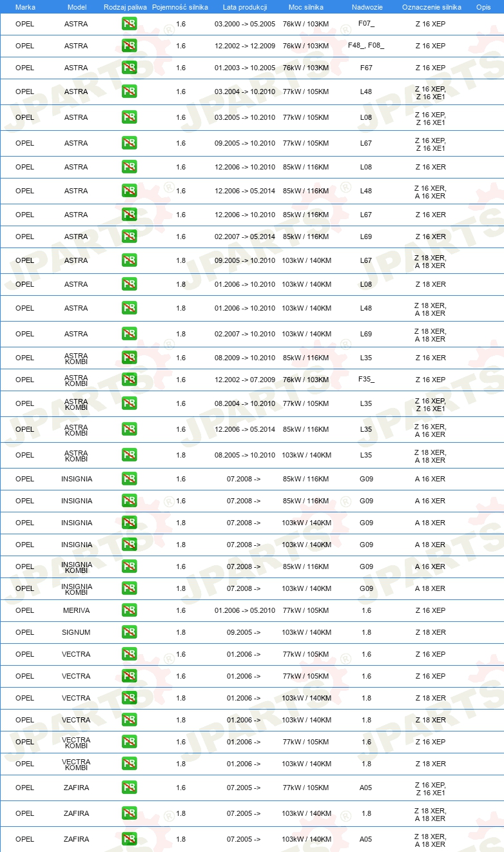Click the Model column header
Screen dimensions: 504x852
click(x=77, y=7)
